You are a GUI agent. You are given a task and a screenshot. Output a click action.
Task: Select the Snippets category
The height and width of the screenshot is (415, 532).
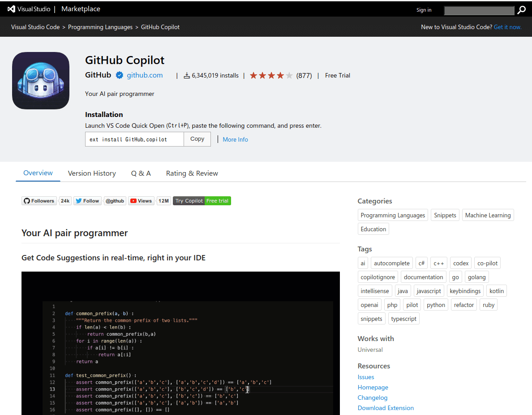(445, 215)
